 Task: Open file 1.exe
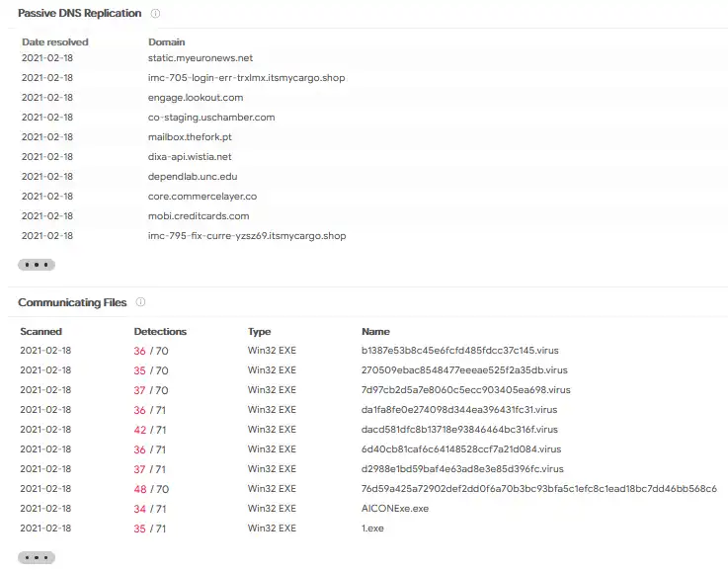tap(372, 529)
